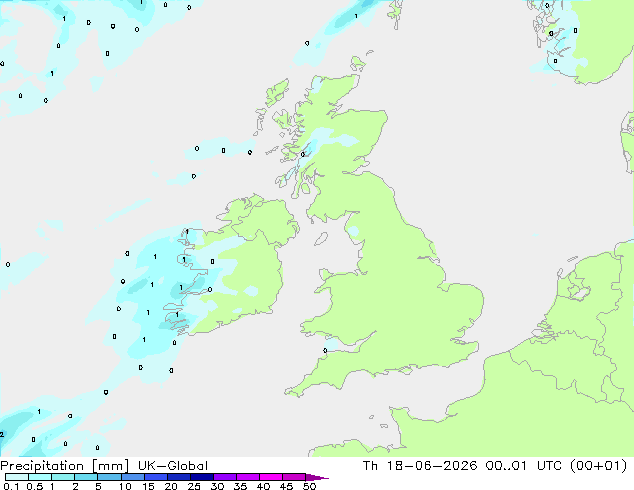Image resolution: width=634 pixels, height=490 pixels.
Task: Click the '0.1' legend scale label
Action: pos(11,486)
